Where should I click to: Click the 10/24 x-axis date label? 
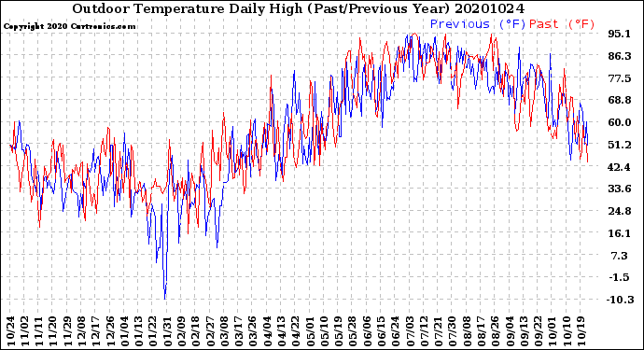(10, 331)
